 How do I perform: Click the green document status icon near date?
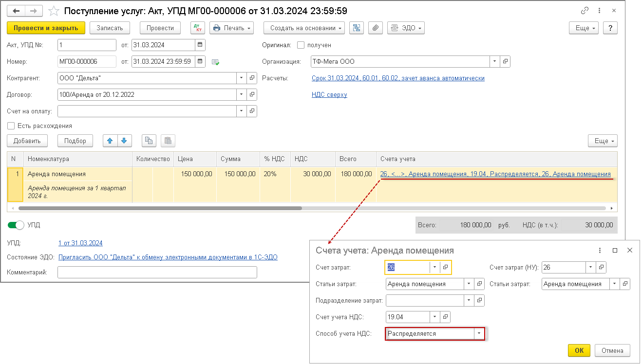215,62
